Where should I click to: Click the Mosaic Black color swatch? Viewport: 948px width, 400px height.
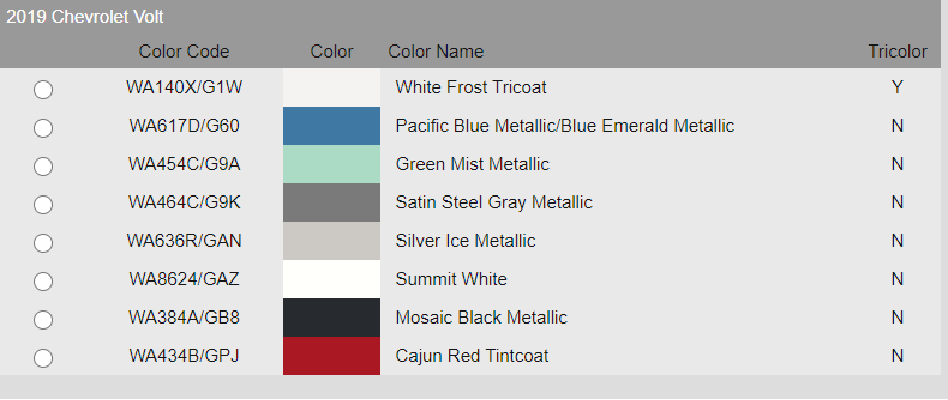click(331, 317)
